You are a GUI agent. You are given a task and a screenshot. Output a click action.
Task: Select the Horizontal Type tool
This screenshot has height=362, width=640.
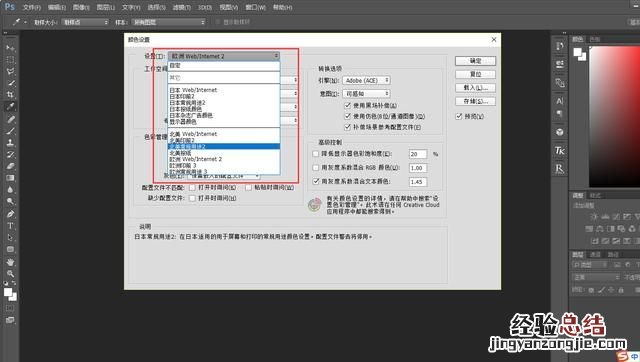coord(10,226)
